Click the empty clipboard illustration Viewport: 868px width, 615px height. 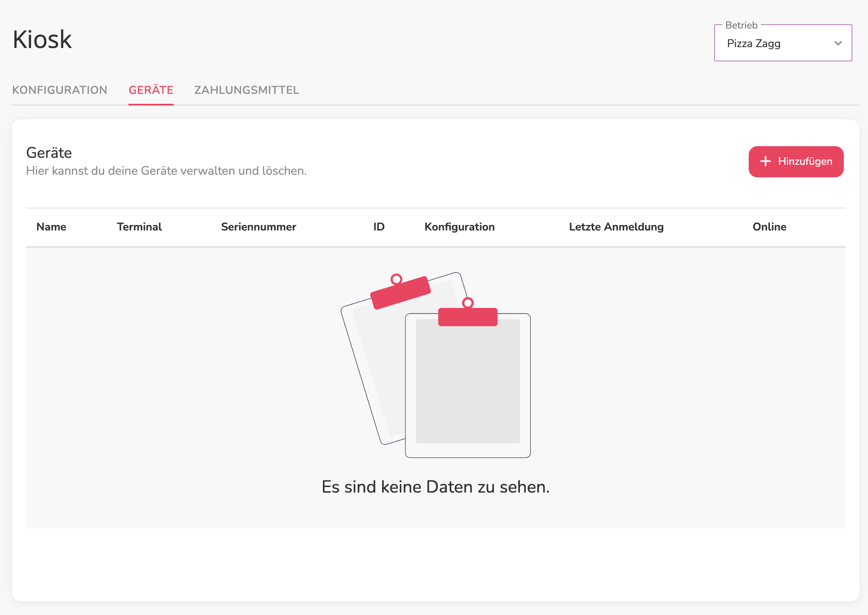click(x=436, y=365)
